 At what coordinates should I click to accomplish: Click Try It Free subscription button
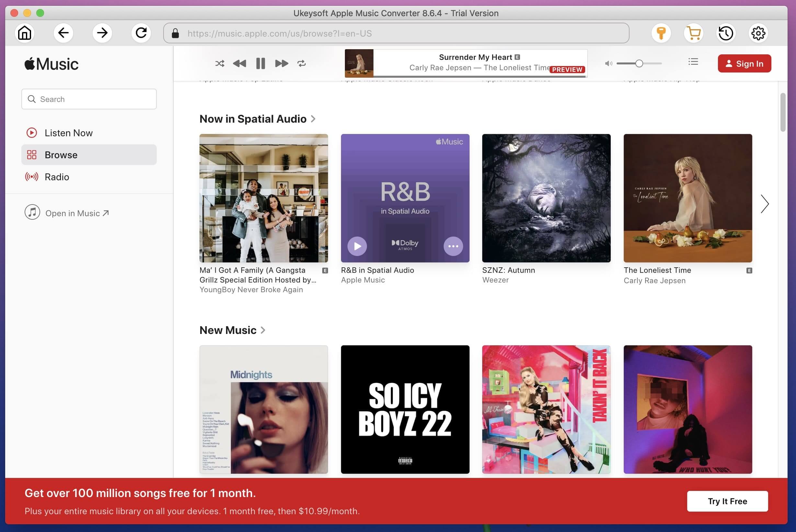click(x=728, y=501)
